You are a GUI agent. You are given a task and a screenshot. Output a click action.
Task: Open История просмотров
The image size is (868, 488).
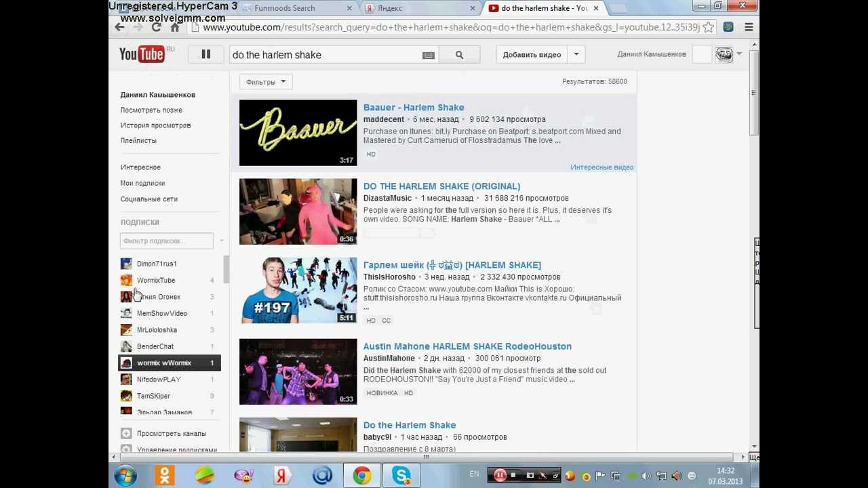click(x=155, y=125)
